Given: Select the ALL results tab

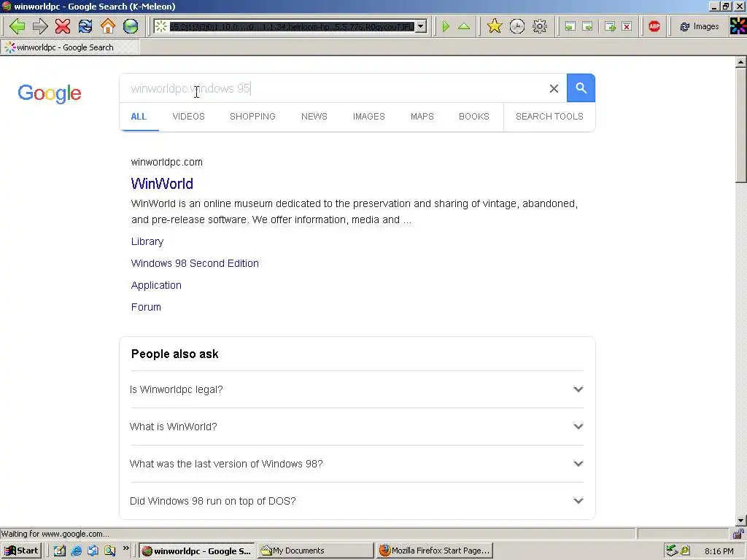Looking at the screenshot, I should pyautogui.click(x=139, y=117).
